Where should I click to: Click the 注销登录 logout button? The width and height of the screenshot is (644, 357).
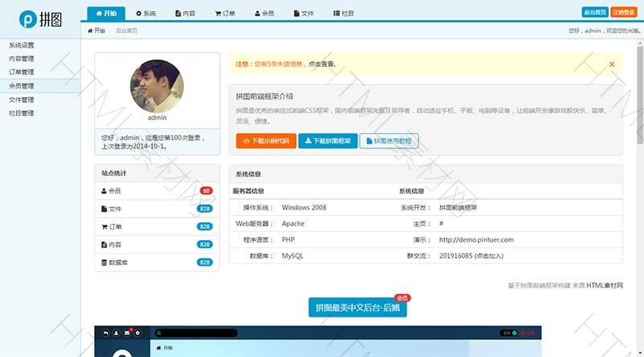(625, 12)
